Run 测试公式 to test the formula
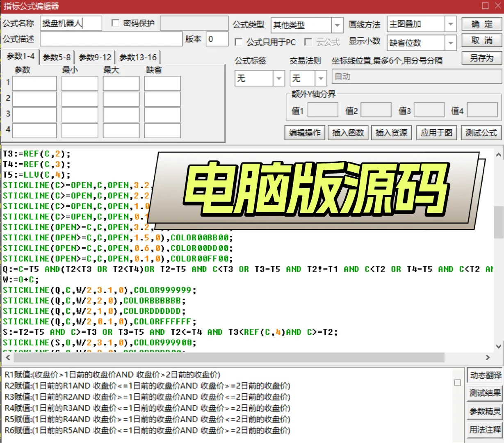The width and height of the screenshot is (504, 443). [x=481, y=132]
